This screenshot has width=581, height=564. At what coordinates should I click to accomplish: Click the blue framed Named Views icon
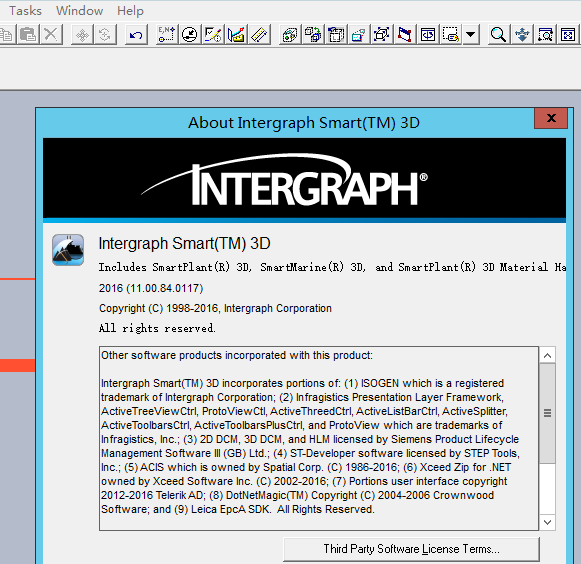click(x=428, y=35)
